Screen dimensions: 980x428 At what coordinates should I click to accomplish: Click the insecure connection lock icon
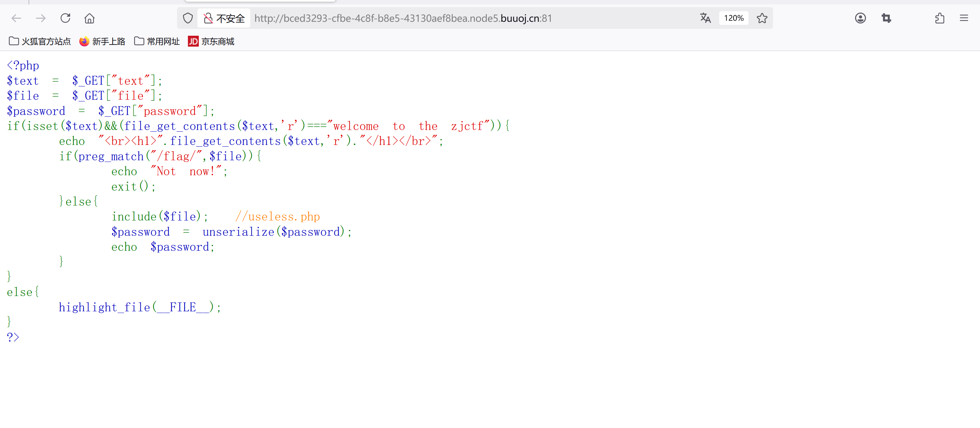[208, 18]
